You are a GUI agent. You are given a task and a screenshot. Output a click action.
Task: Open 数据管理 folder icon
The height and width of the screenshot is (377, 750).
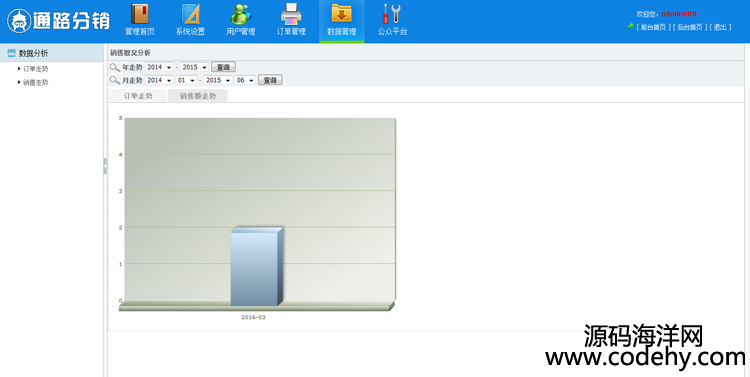click(x=342, y=14)
